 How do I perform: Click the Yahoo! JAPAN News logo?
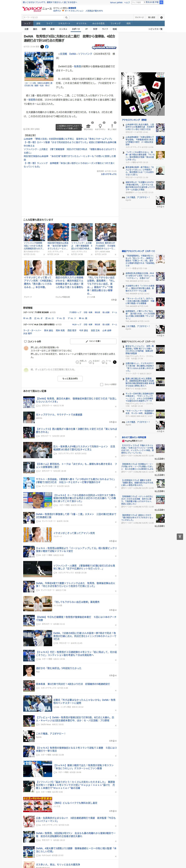point(37,9)
